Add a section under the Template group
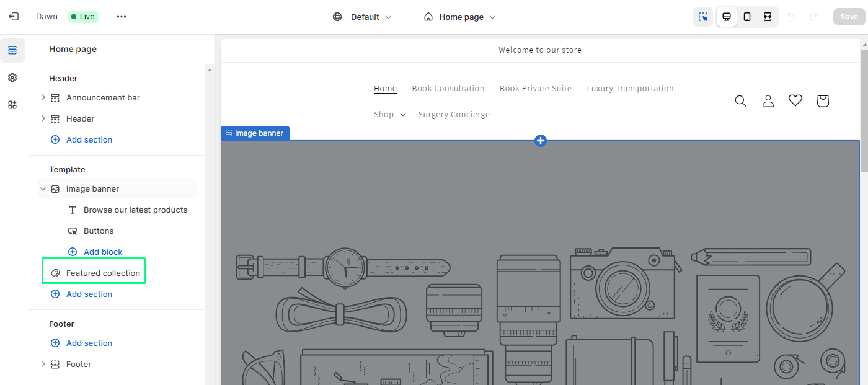The height and width of the screenshot is (385, 868). coord(89,294)
